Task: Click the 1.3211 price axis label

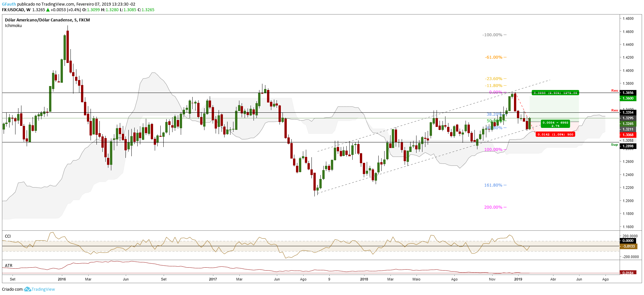Action: point(628,129)
